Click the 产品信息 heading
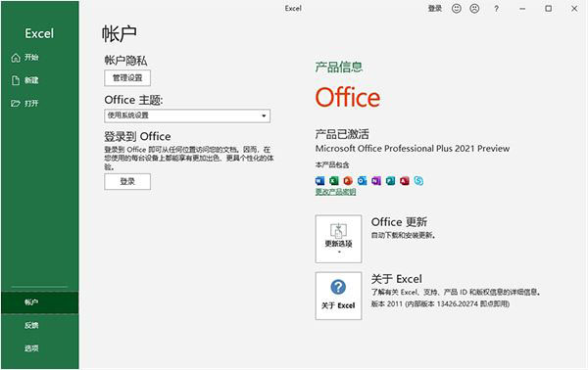588x370 pixels. 339,67
